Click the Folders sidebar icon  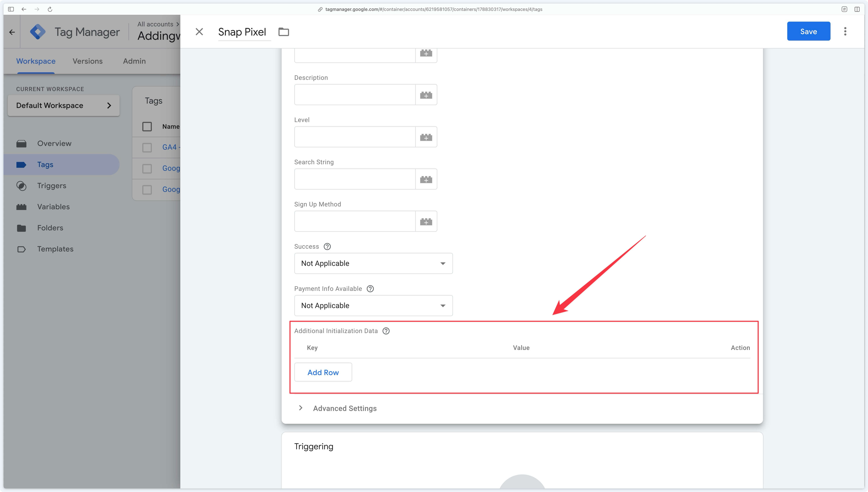(21, 228)
